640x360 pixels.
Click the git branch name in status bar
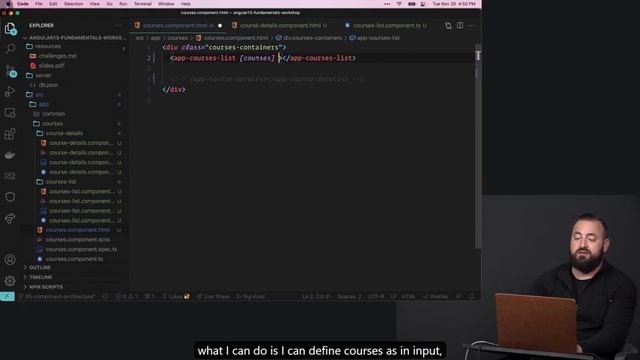[57, 296]
